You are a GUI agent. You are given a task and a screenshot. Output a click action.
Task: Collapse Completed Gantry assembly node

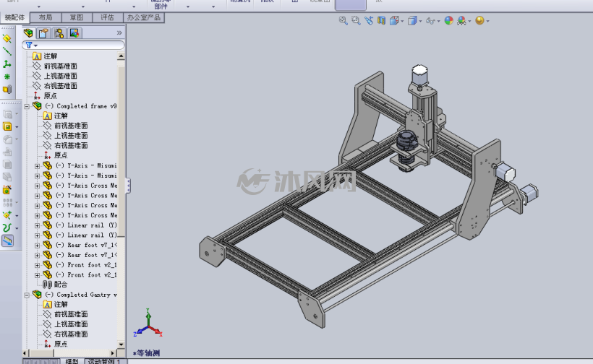point(27,295)
